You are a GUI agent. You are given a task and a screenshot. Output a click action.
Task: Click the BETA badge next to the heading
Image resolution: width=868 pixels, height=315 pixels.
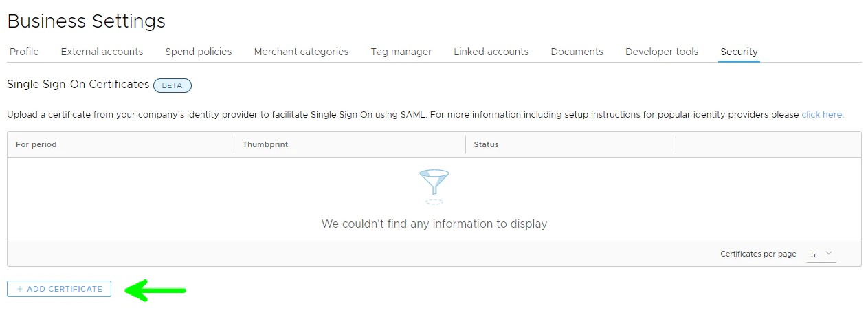(x=172, y=85)
